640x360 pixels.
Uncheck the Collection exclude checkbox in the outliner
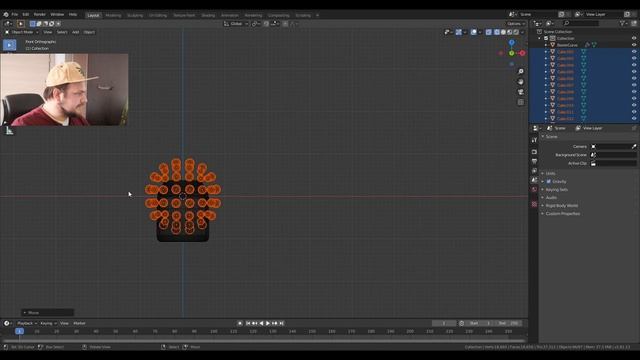point(546,38)
